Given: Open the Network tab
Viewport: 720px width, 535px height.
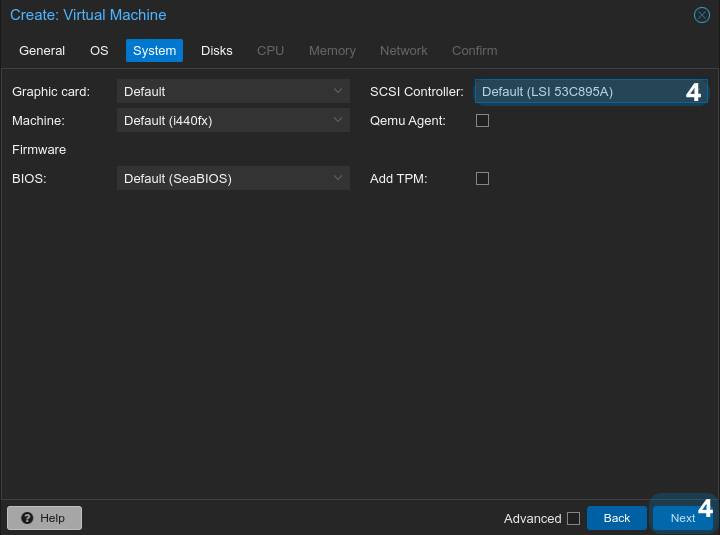Looking at the screenshot, I should (x=403, y=51).
